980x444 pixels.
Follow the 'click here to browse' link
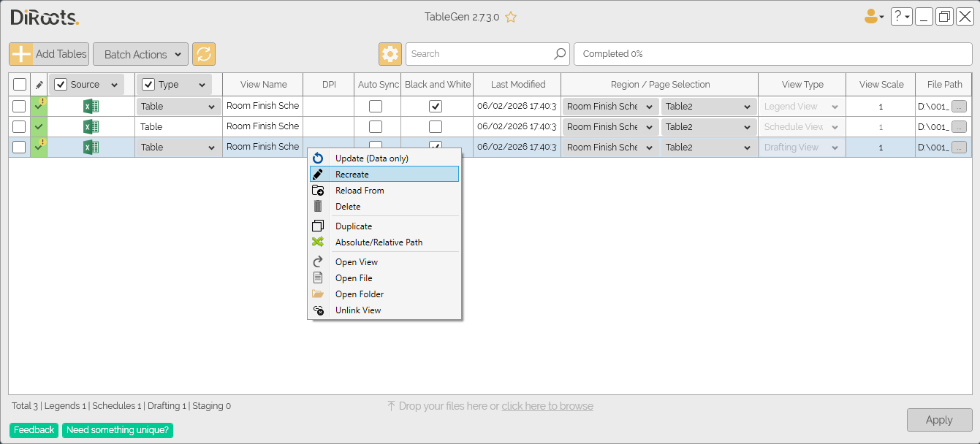(x=547, y=406)
